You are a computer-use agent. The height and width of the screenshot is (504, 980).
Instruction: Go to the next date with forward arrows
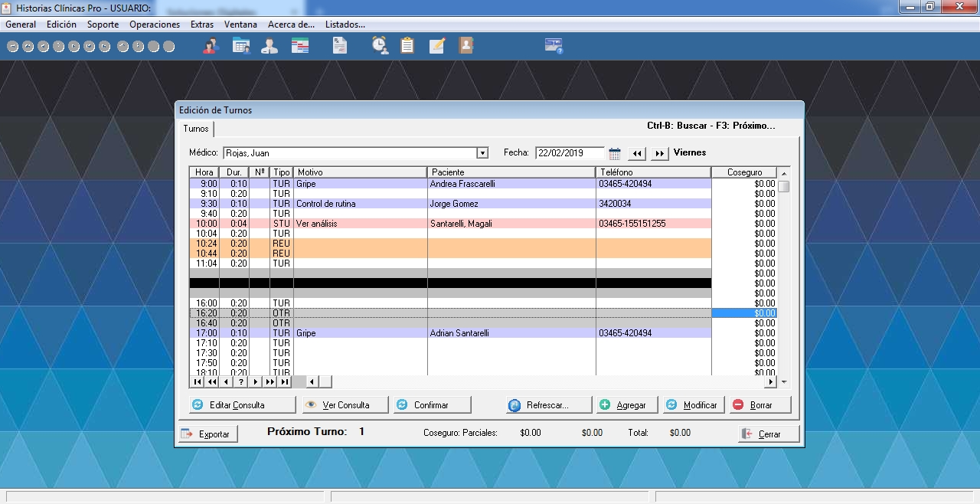[659, 153]
